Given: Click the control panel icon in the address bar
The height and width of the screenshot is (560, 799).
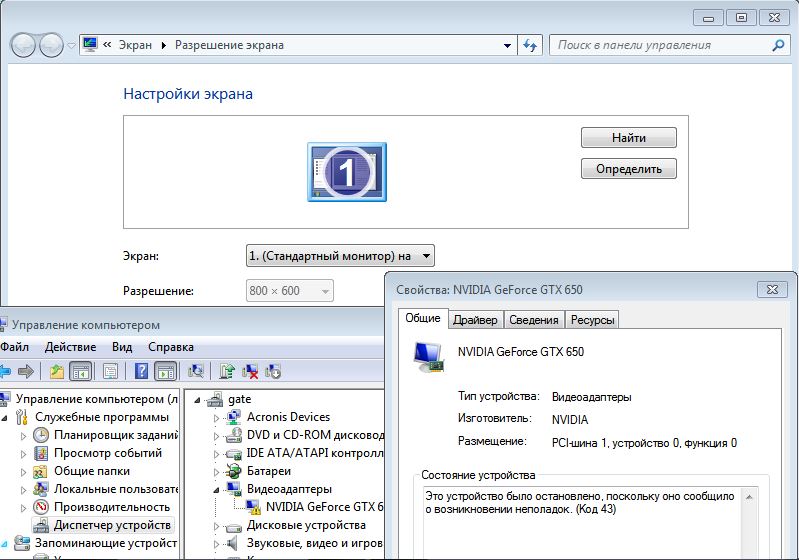Looking at the screenshot, I should pos(90,45).
